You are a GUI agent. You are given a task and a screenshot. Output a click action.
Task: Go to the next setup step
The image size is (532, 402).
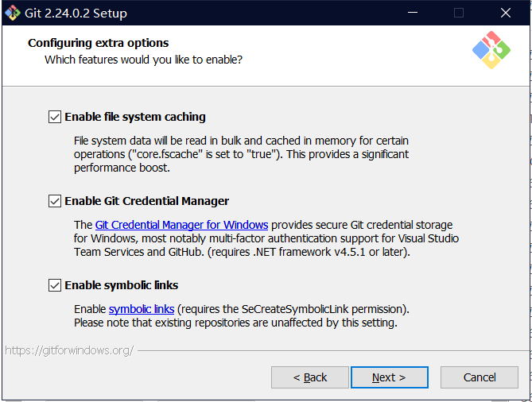coord(389,377)
